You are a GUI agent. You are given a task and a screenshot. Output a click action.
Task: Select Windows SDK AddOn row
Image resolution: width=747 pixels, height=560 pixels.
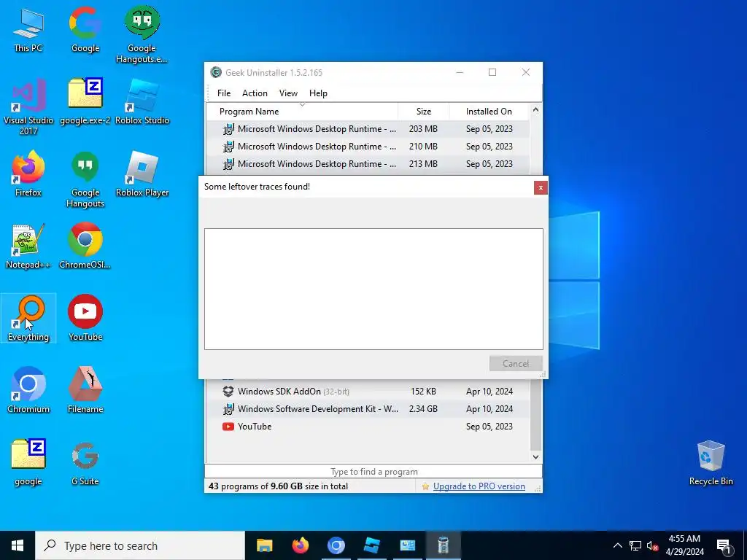coord(368,392)
